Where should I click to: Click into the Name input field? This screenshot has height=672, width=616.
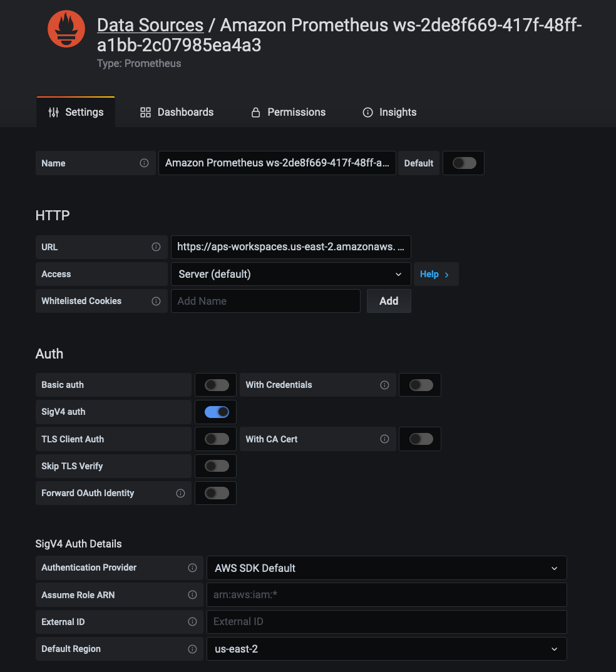[277, 163]
